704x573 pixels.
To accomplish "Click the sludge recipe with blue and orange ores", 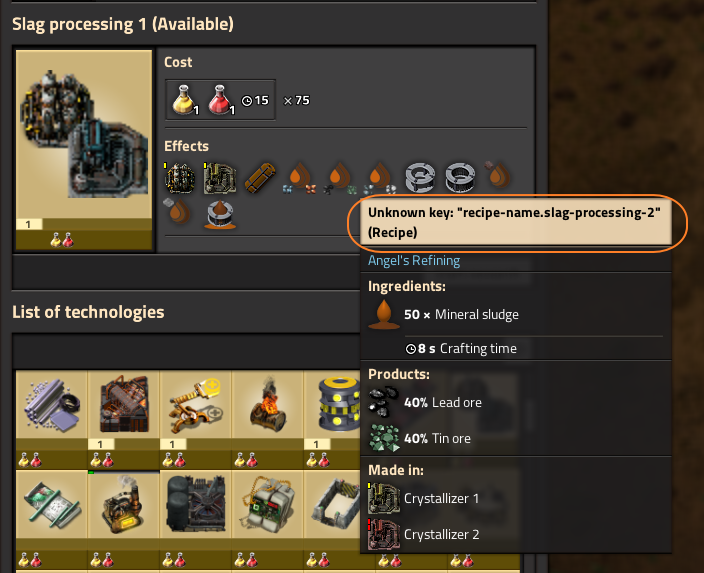I will point(300,178).
